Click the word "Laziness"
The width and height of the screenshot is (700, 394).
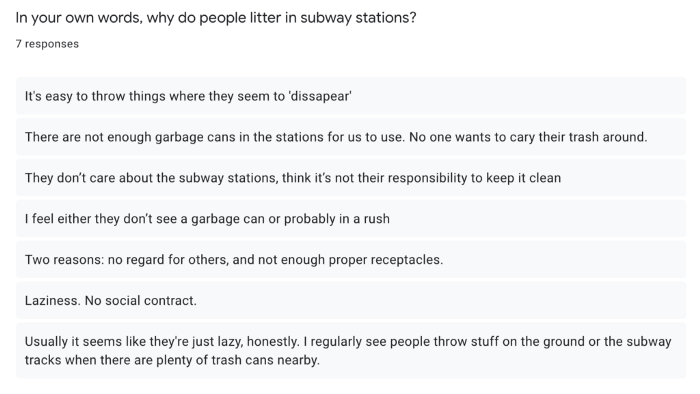pyautogui.click(x=52, y=301)
